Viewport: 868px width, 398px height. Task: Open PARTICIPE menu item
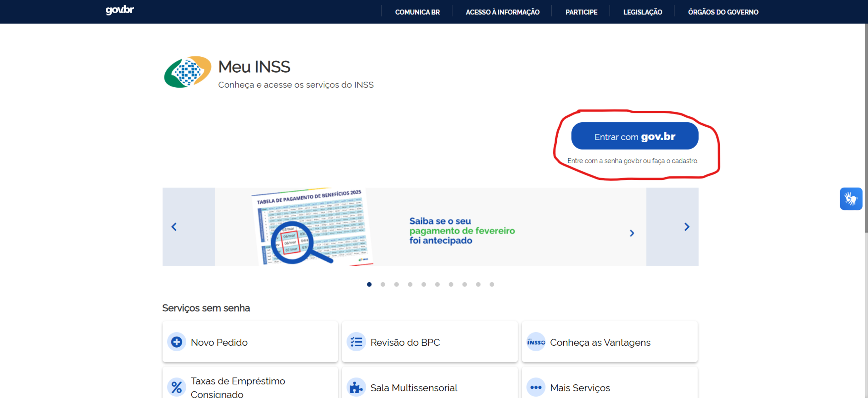click(x=581, y=12)
